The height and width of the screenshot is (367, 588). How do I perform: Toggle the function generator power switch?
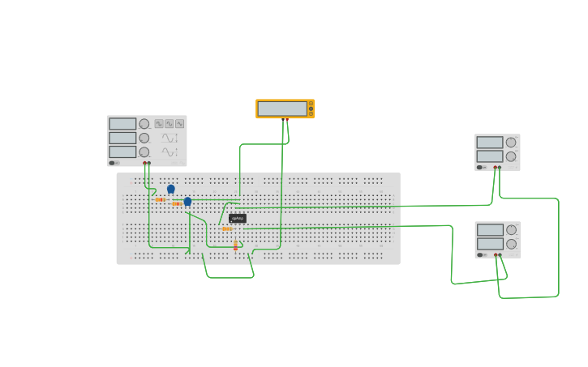[x=114, y=163]
